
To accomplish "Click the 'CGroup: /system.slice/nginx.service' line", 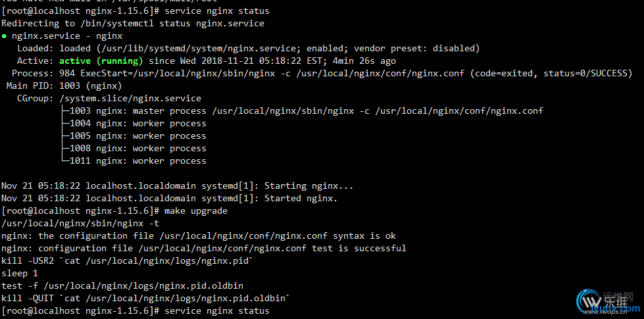I will (109, 99).
